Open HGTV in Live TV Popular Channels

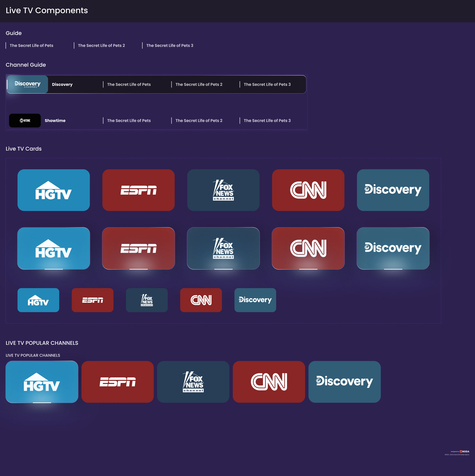coord(42,382)
